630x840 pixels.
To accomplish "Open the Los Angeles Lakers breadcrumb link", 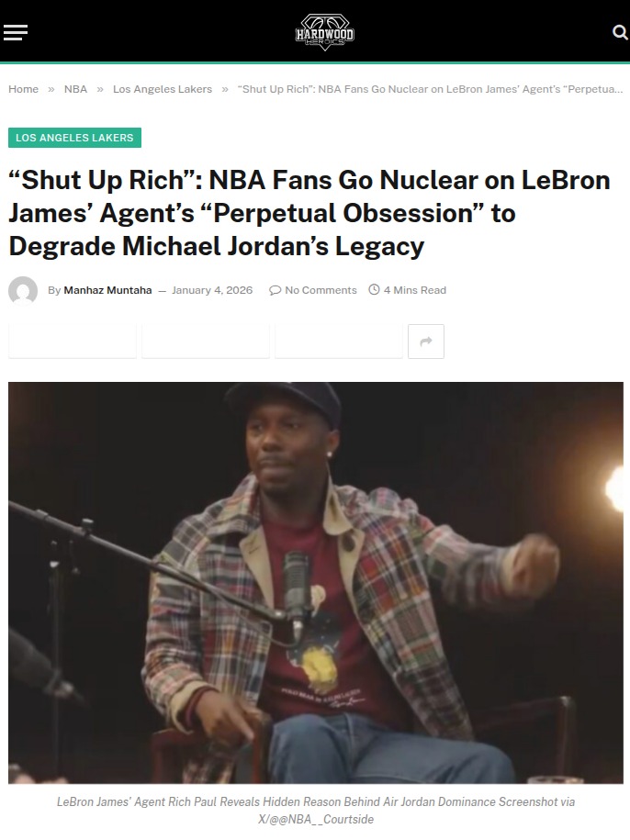I will [x=163, y=89].
